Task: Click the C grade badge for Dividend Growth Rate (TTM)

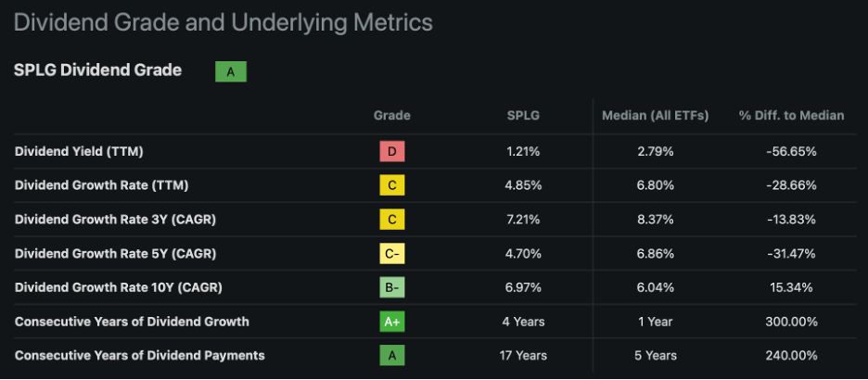Action: (x=392, y=185)
